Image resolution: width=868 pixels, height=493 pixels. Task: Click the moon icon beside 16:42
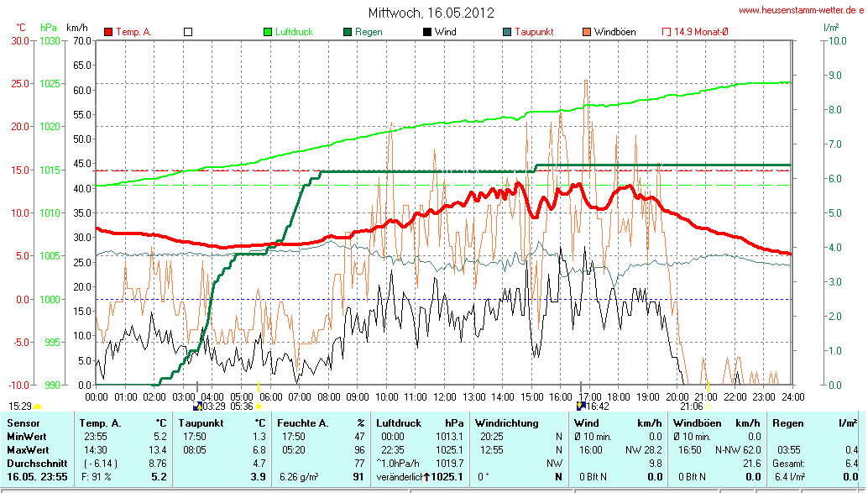tap(580, 406)
